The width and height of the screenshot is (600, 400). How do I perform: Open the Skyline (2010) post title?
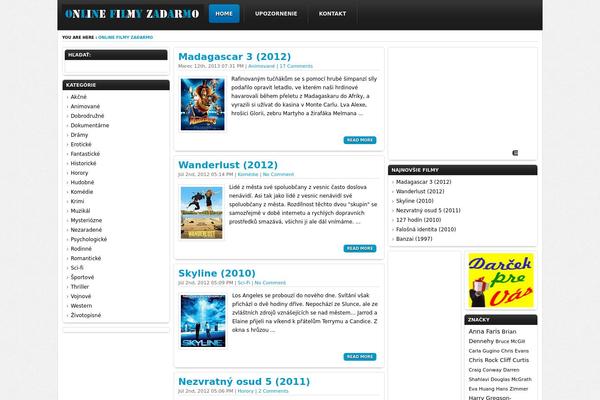pyautogui.click(x=217, y=273)
